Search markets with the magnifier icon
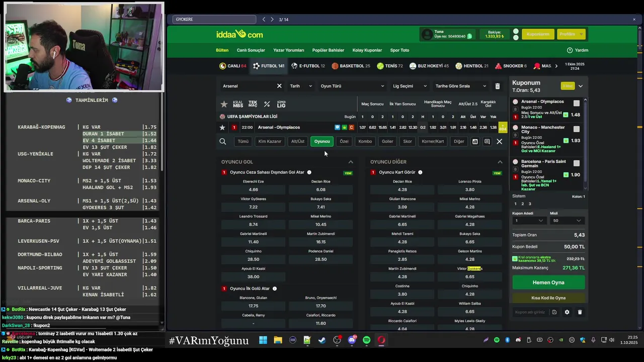The height and width of the screenshot is (362, 644). pos(222,142)
